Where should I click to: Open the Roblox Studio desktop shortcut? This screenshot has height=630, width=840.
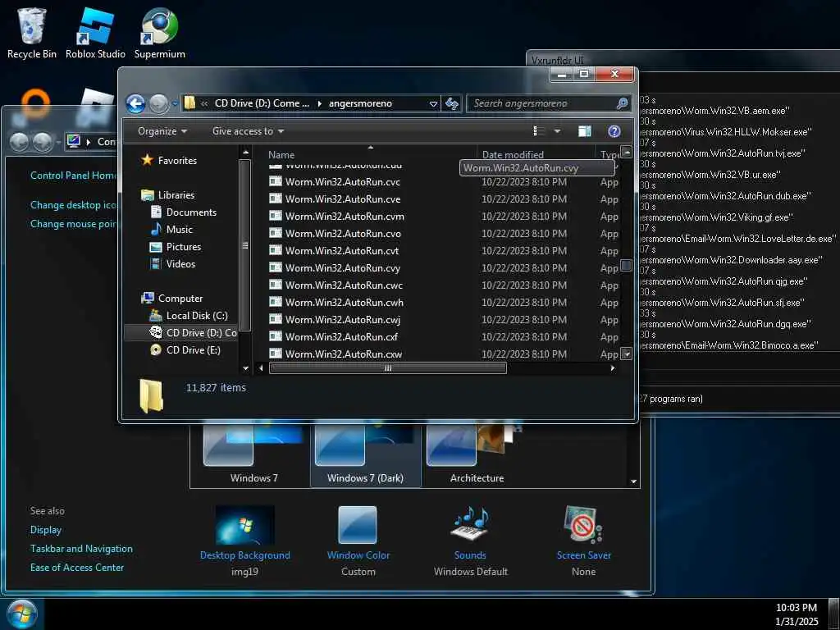click(x=95, y=33)
